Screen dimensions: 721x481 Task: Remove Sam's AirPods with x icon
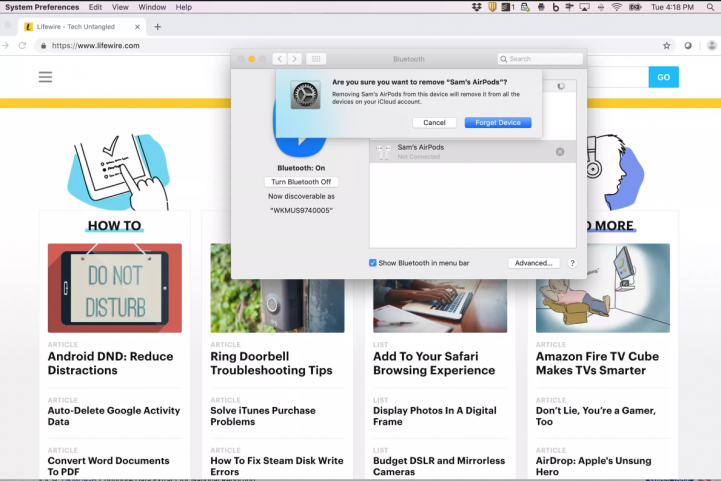560,152
